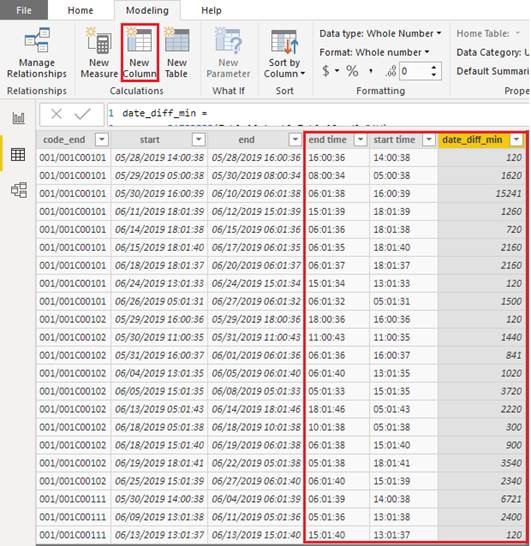Click start cell 06/09/2019 13:01:38
Image resolution: width=531 pixels, height=546 pixels.
point(159,517)
